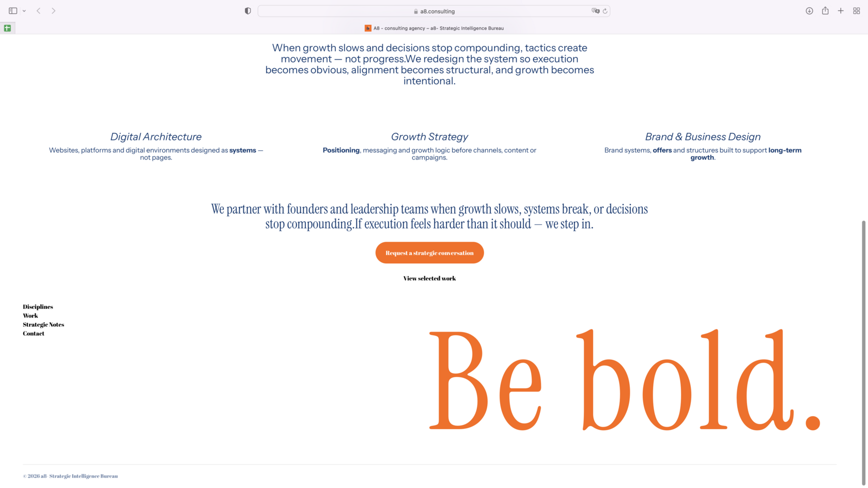
Task: Click the orange A8 tab favicon
Action: [x=368, y=28]
